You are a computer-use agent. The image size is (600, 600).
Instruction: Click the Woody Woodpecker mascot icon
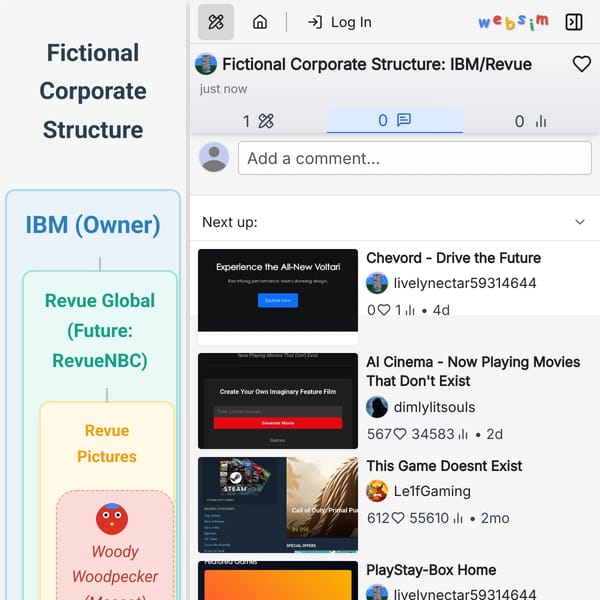[x=112, y=519]
